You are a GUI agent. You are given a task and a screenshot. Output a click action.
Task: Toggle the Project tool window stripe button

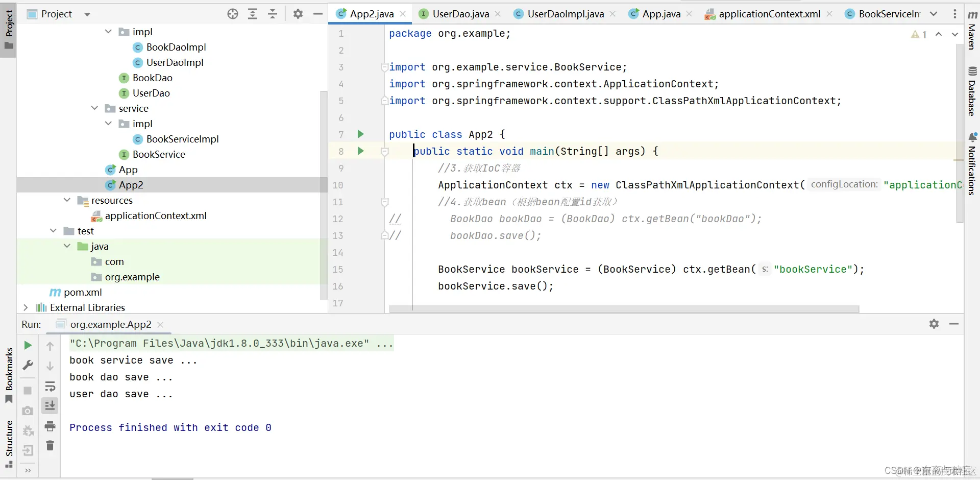coord(9,30)
